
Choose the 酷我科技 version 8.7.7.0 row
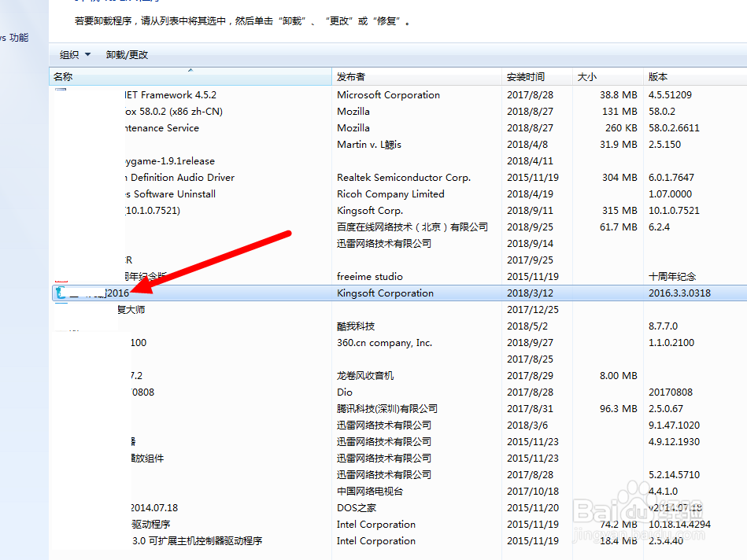click(x=399, y=326)
